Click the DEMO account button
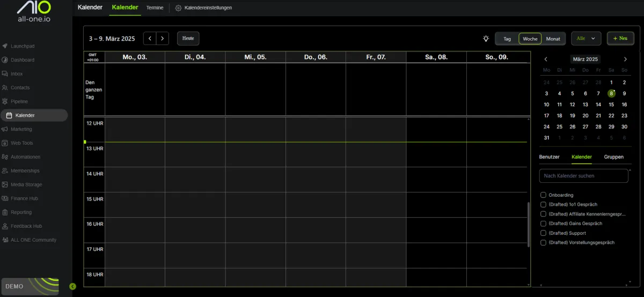 click(30, 286)
